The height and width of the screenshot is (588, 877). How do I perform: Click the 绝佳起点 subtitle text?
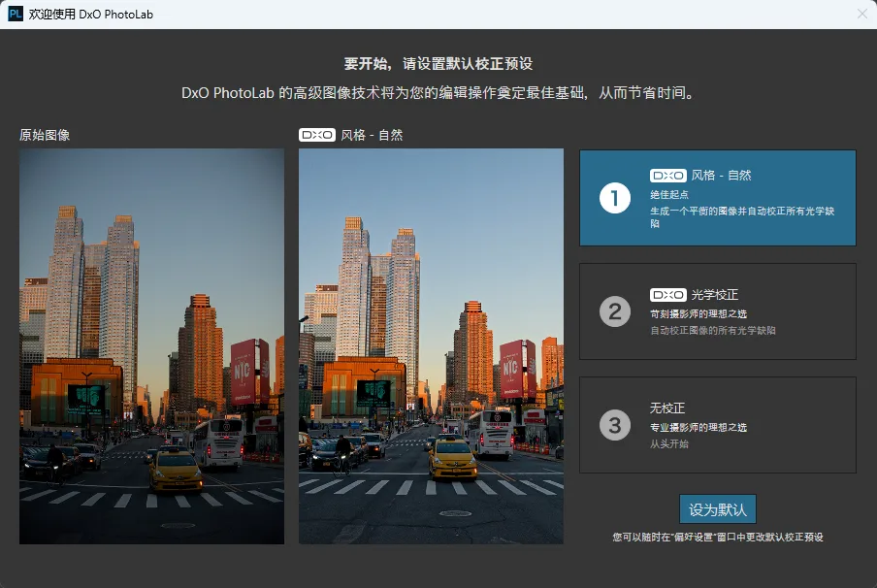669,195
